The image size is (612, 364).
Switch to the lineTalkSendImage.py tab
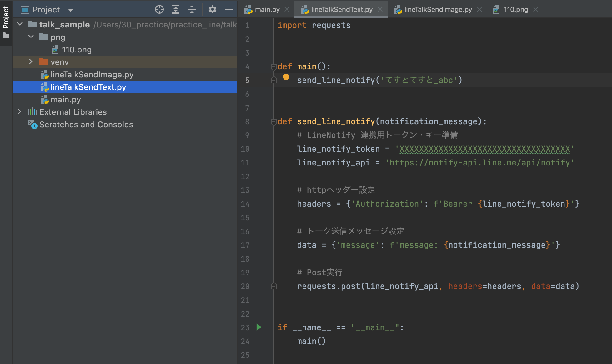pos(438,10)
